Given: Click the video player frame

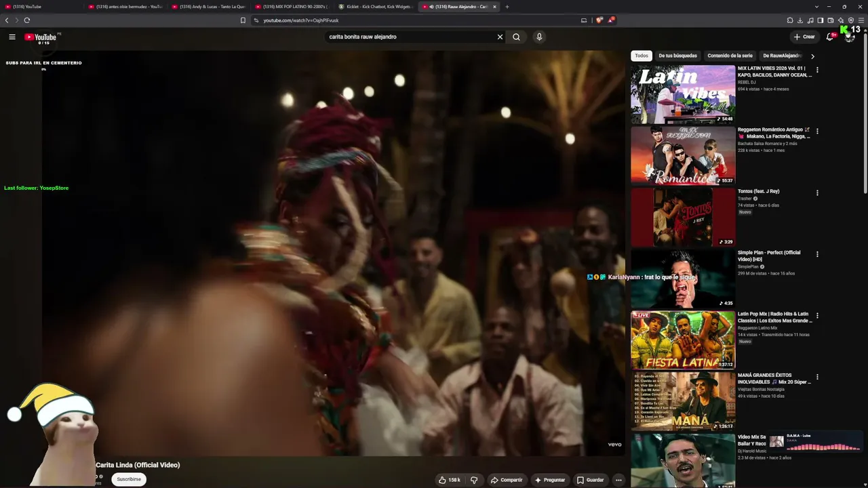Looking at the screenshot, I should point(333,252).
